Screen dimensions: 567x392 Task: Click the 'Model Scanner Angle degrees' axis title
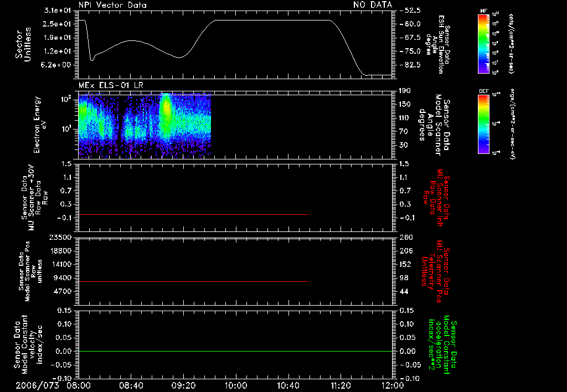(x=434, y=125)
